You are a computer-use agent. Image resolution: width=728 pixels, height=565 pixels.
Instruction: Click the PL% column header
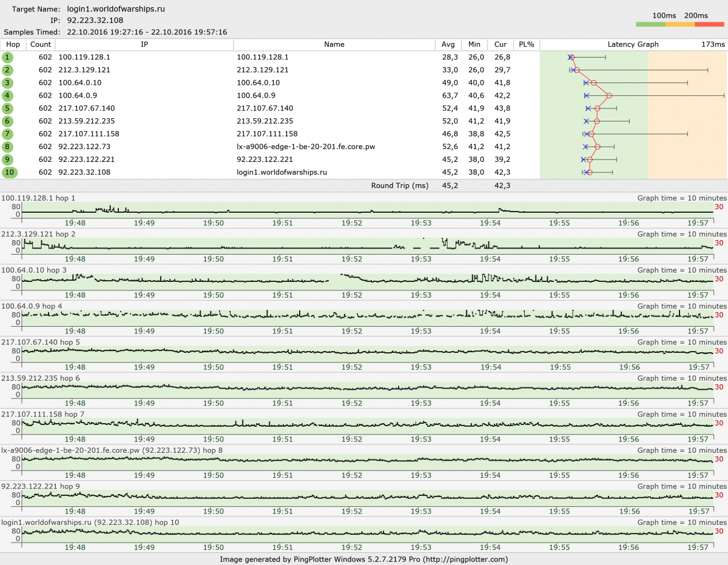[527, 44]
